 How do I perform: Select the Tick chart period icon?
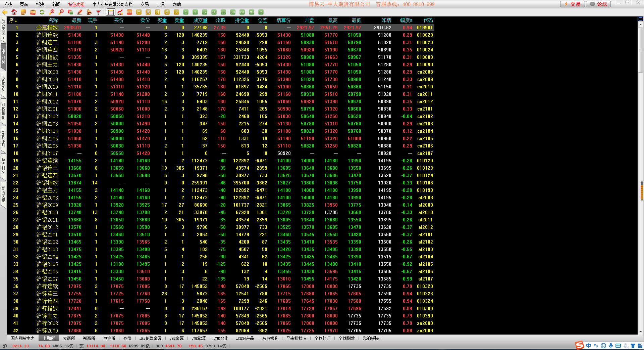point(129,12)
